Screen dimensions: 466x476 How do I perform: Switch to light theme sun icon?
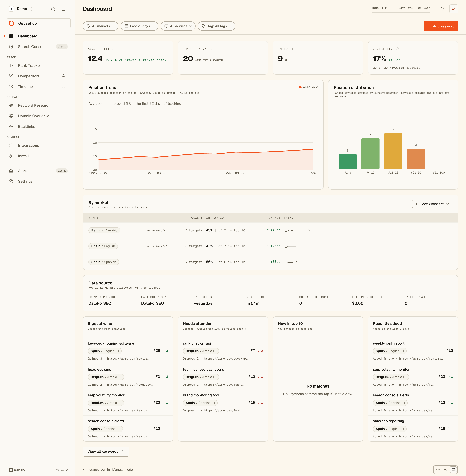point(438,470)
